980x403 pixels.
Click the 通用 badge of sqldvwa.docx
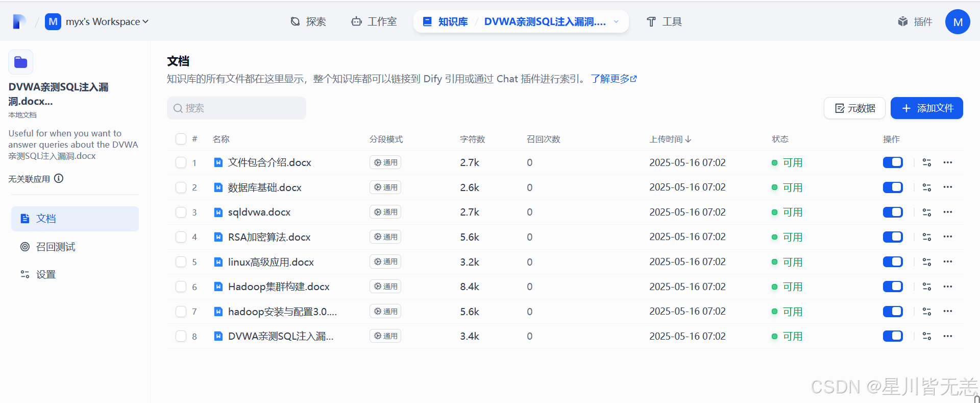pos(385,212)
